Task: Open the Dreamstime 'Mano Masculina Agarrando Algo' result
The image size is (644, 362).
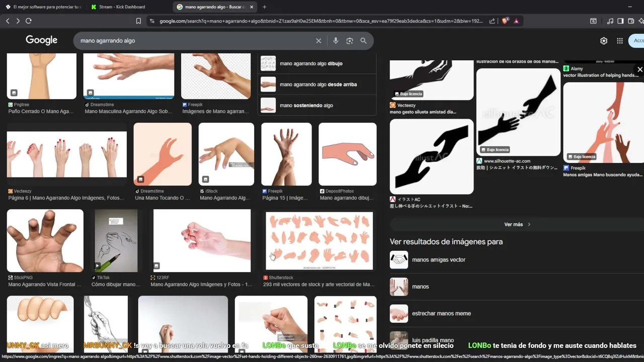Action: [x=129, y=76]
